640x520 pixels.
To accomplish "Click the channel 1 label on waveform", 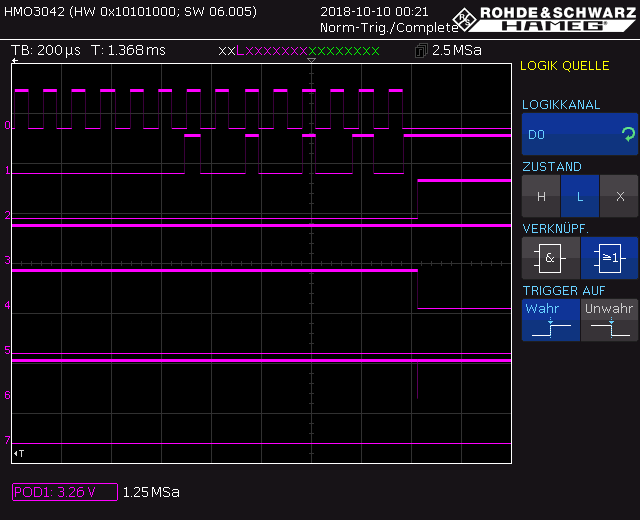I will [x=7, y=170].
